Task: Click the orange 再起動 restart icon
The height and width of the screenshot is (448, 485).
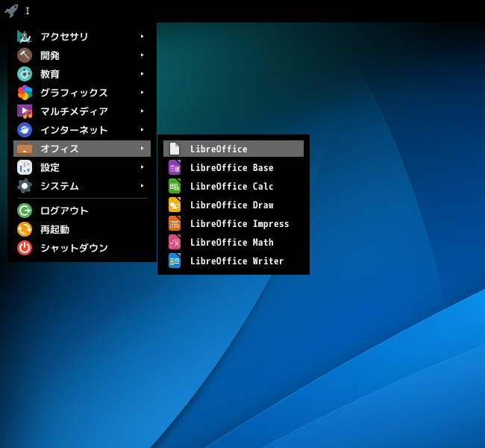Action: [x=25, y=229]
